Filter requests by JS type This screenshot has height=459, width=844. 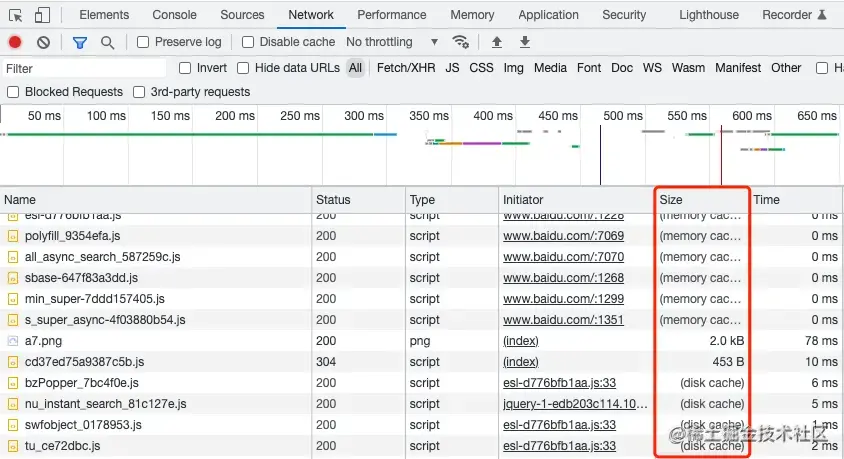point(452,68)
